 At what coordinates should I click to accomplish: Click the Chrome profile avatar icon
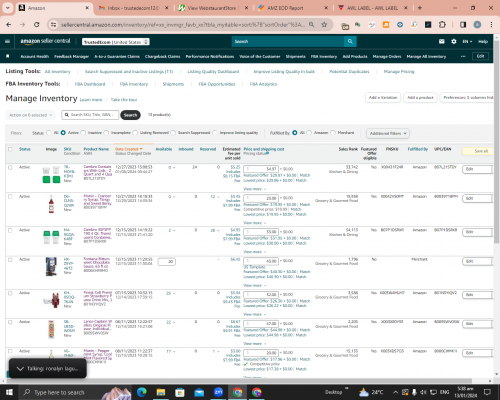tap(477, 24)
